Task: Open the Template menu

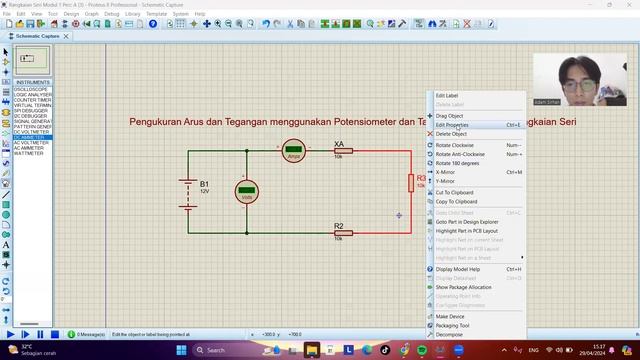Action: 156,14
